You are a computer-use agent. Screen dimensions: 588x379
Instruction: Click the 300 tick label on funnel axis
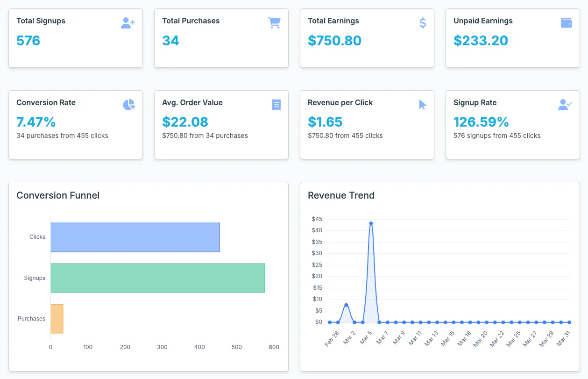pyautogui.click(x=162, y=347)
